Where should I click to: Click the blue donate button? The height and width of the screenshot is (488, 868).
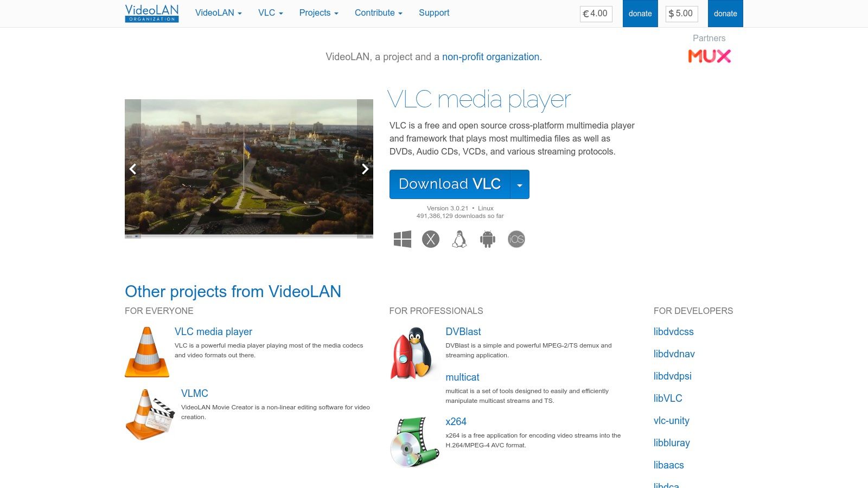point(640,14)
